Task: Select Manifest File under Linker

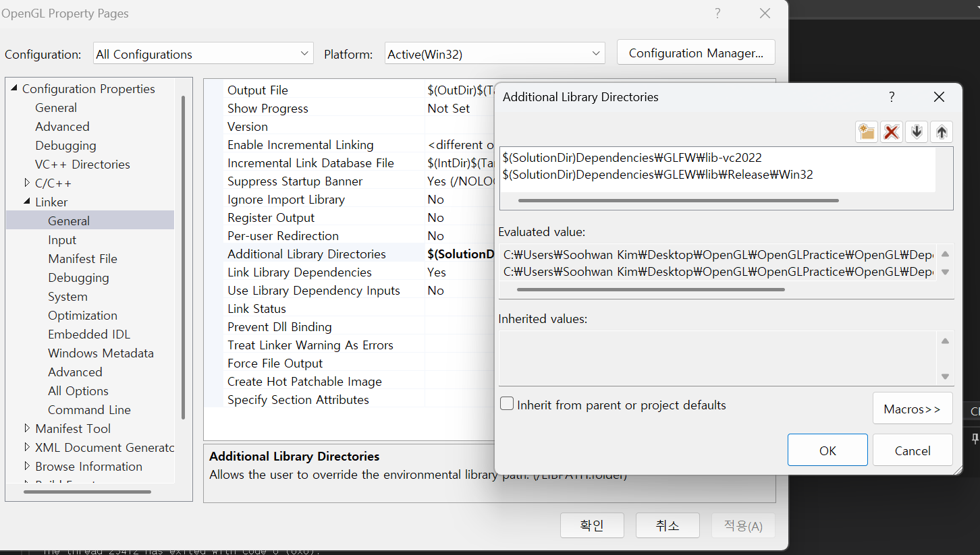Action: point(82,258)
